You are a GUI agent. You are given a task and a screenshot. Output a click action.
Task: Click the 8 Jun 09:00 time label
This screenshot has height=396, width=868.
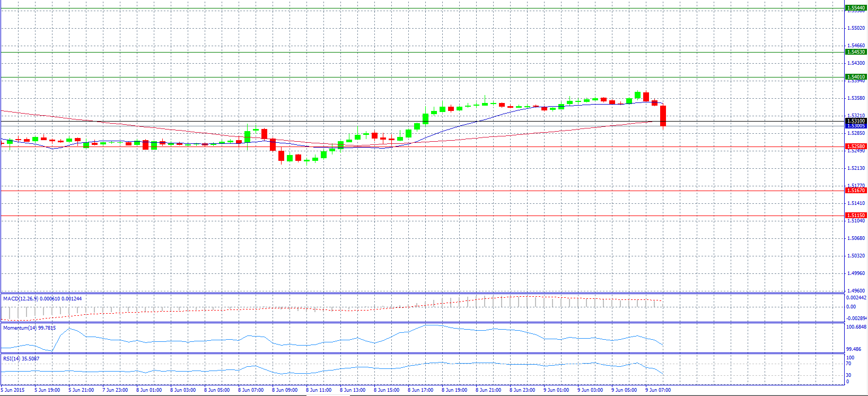[285, 390]
